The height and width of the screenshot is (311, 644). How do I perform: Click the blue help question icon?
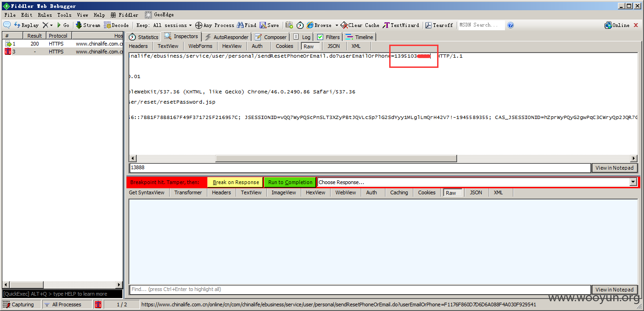[511, 25]
